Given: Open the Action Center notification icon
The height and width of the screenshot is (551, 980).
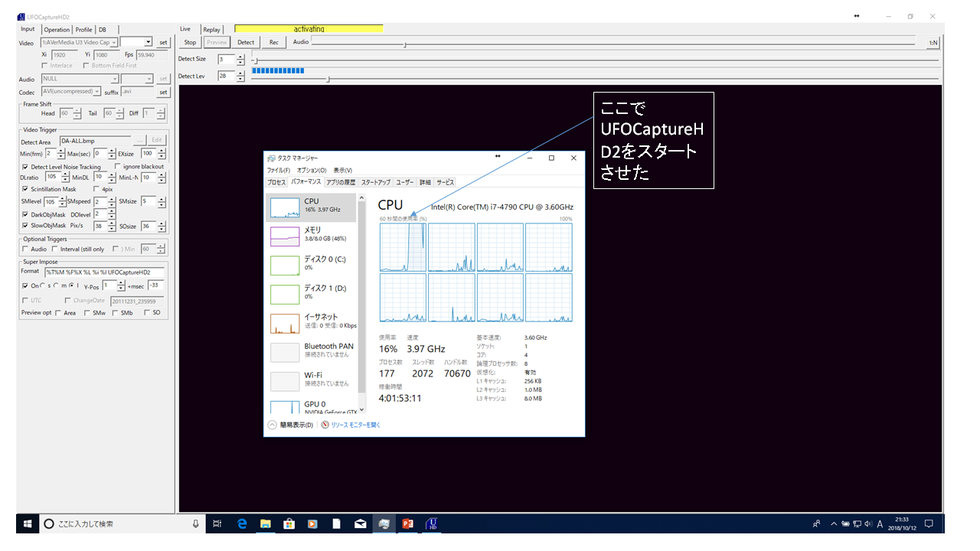Looking at the screenshot, I should point(929,523).
